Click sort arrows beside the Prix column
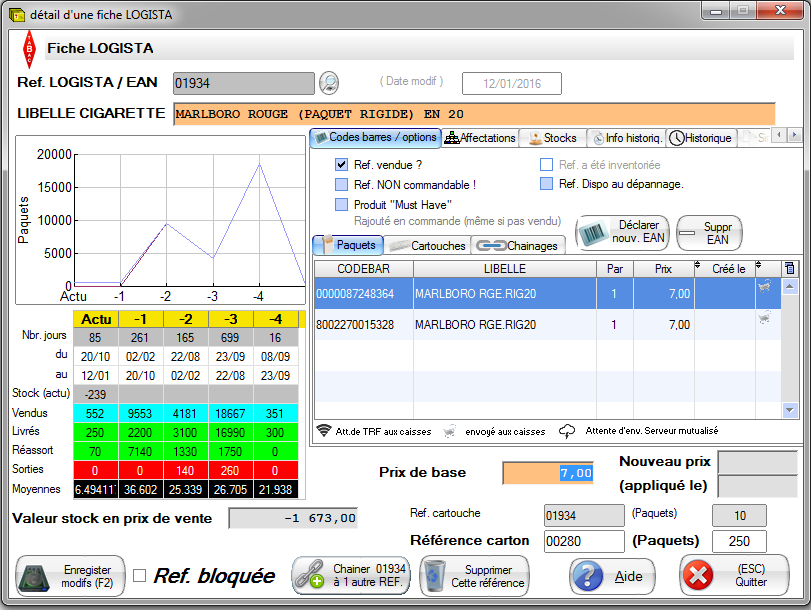This screenshot has width=811, height=610. (x=697, y=267)
